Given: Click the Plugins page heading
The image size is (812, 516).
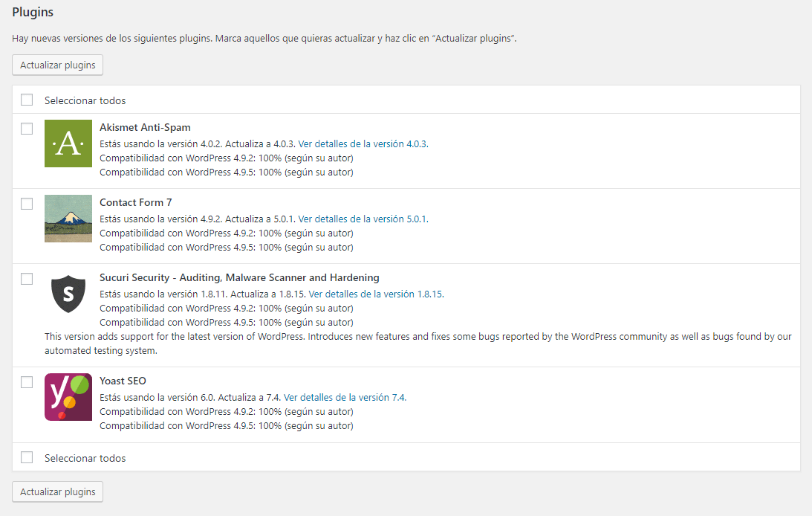Looking at the screenshot, I should pyautogui.click(x=32, y=12).
